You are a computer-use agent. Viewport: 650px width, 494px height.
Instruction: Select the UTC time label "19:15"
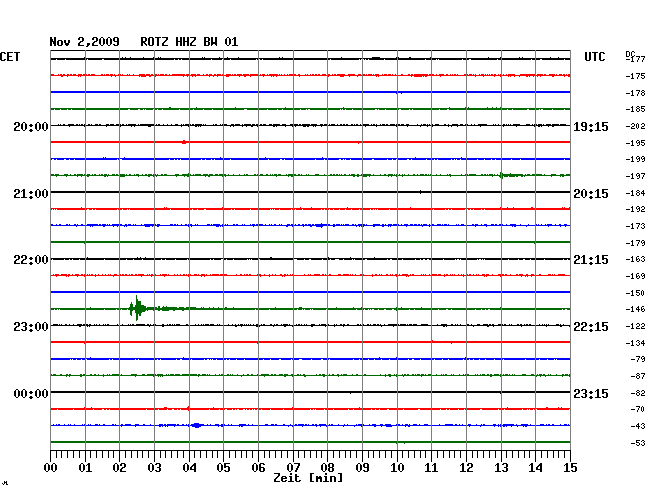[x=591, y=127]
